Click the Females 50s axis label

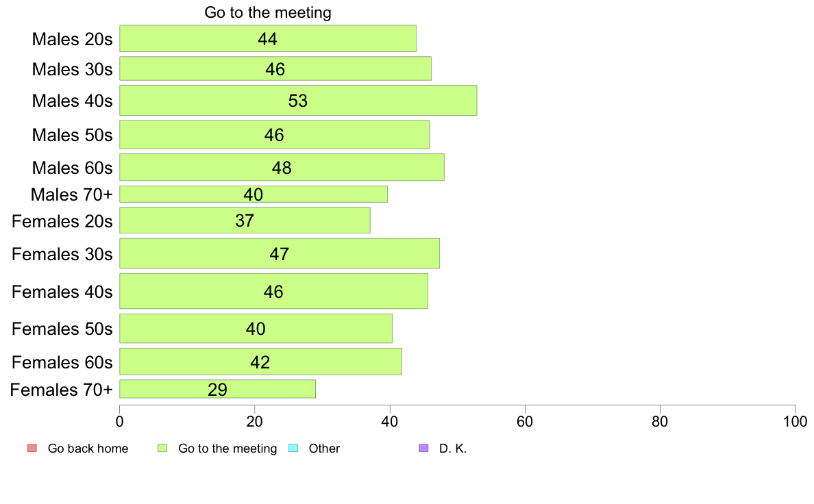click(x=62, y=329)
